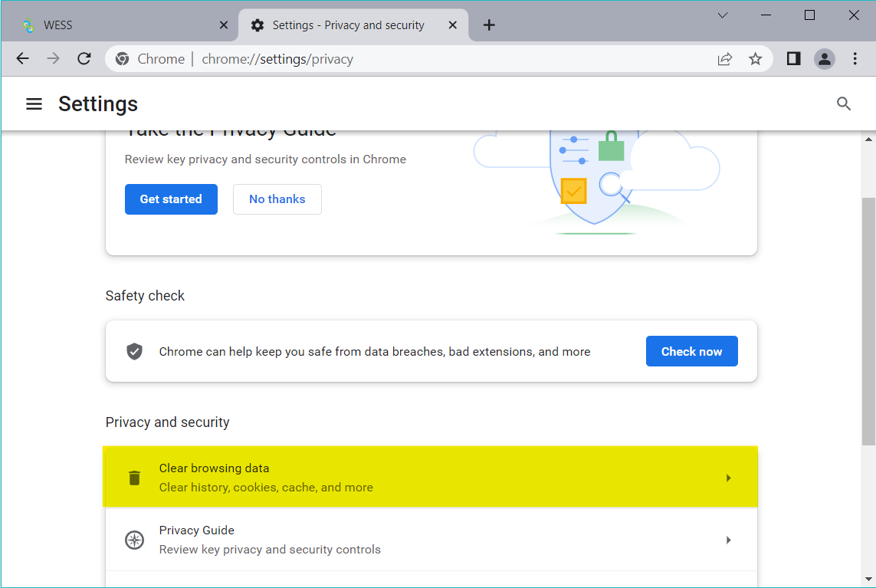Click the Privacy Guide compass icon
876x588 pixels.
point(134,540)
